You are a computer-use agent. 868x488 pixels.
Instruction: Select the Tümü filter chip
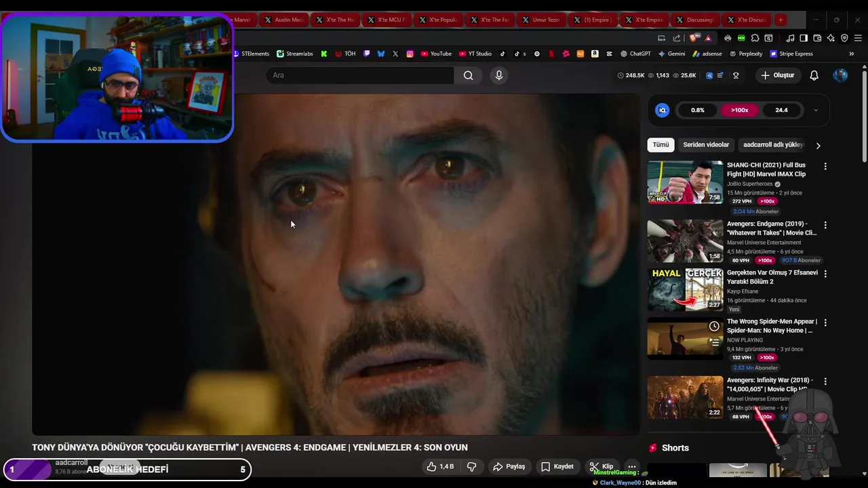660,145
